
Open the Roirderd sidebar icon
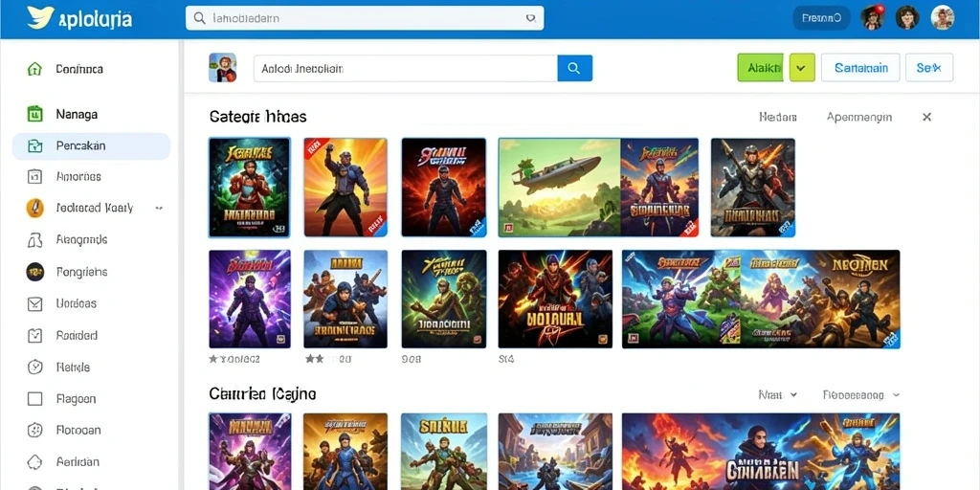(35, 336)
